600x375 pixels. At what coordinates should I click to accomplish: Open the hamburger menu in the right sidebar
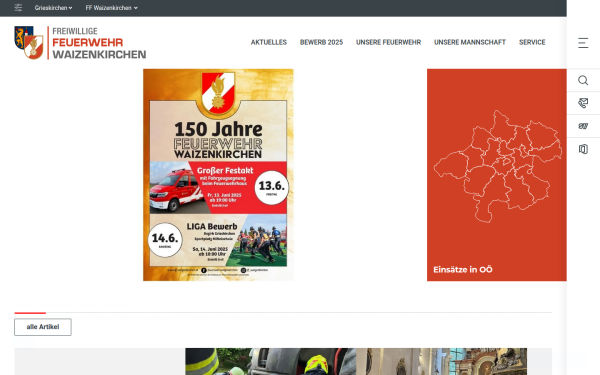[x=583, y=43]
